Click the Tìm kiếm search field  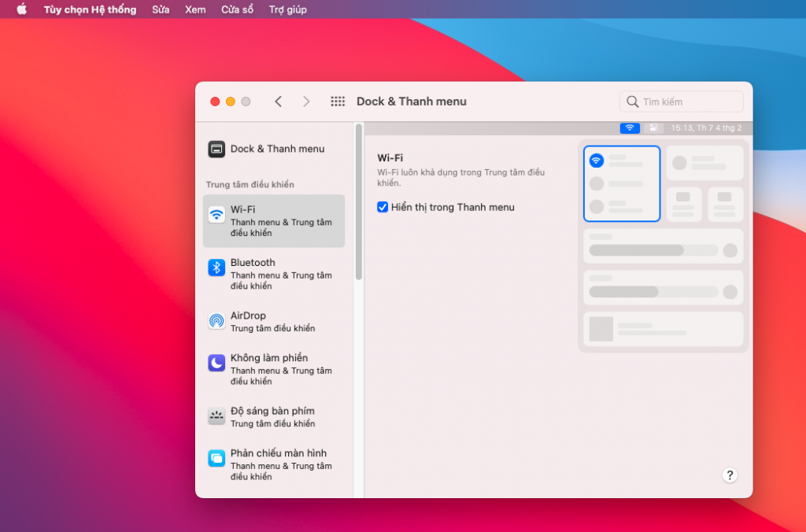[x=681, y=102]
